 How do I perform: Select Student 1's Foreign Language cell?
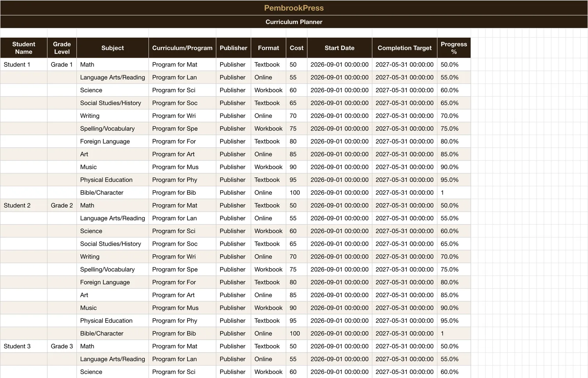[112, 141]
